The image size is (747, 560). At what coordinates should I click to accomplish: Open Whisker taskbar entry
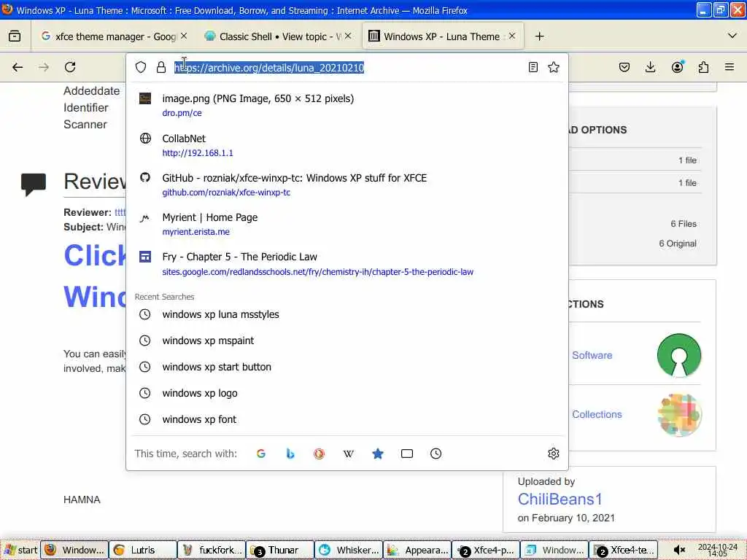(348, 550)
